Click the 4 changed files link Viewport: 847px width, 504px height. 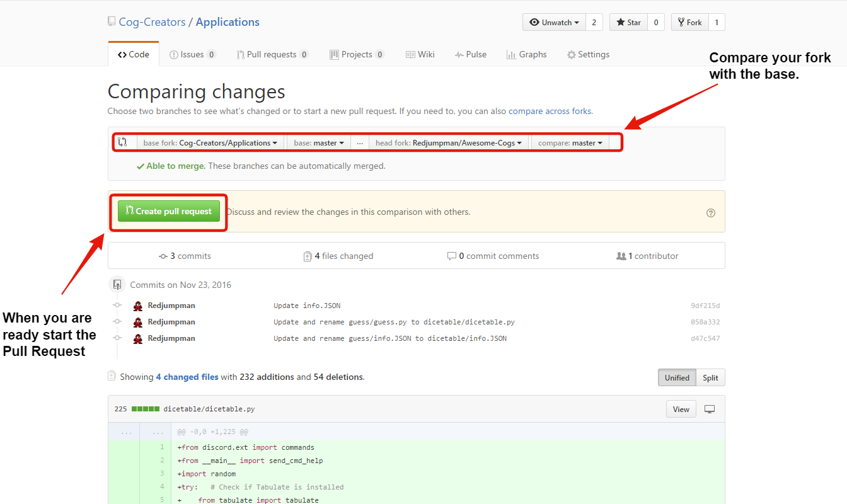(187, 377)
